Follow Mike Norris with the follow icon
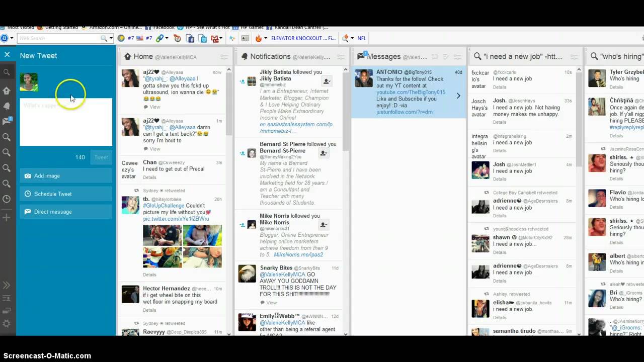This screenshot has height=362, width=644. click(324, 225)
